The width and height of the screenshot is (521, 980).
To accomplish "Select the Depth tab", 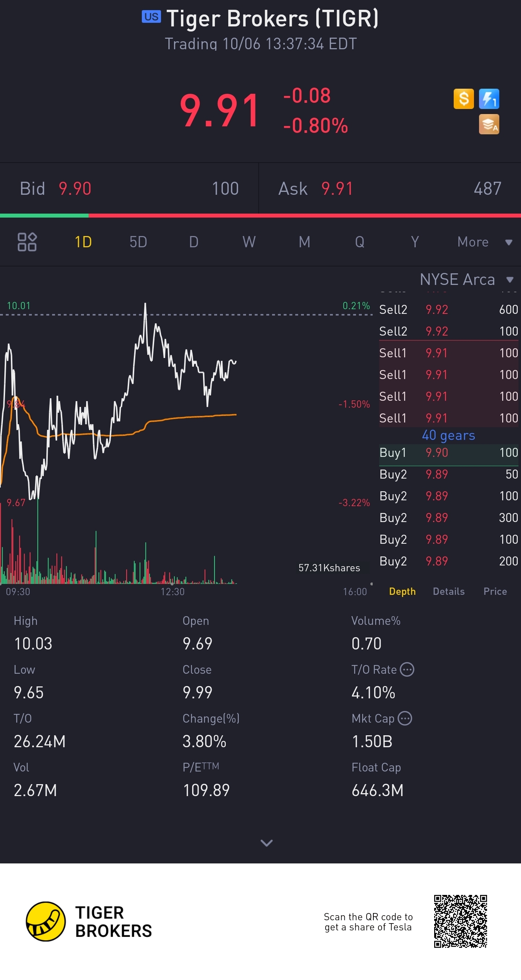I will [x=402, y=592].
